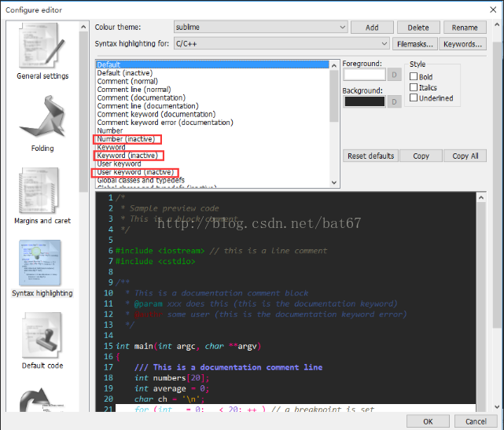Open the Folding settings icon
The height and width of the screenshot is (430, 504).
click(x=42, y=117)
